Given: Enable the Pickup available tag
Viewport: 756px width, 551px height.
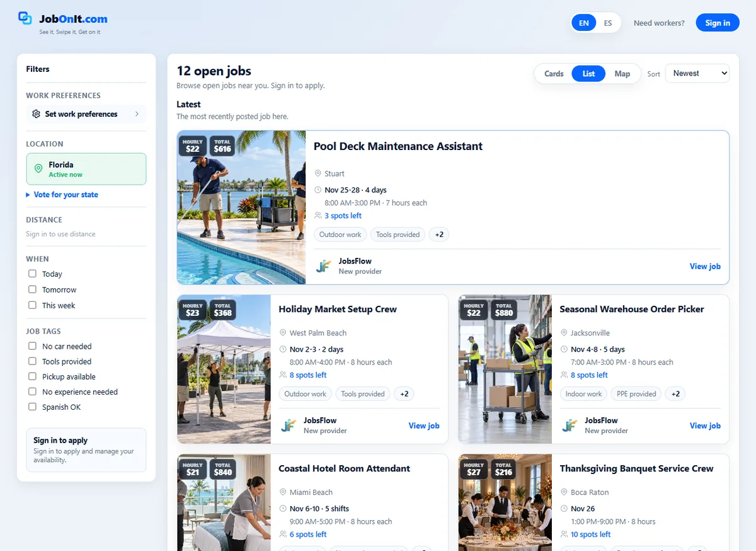Looking at the screenshot, I should 32,376.
